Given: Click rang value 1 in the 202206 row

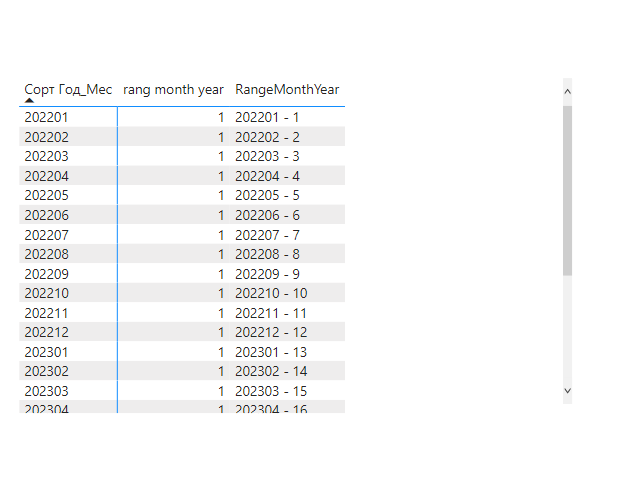Looking at the screenshot, I should [221, 215].
